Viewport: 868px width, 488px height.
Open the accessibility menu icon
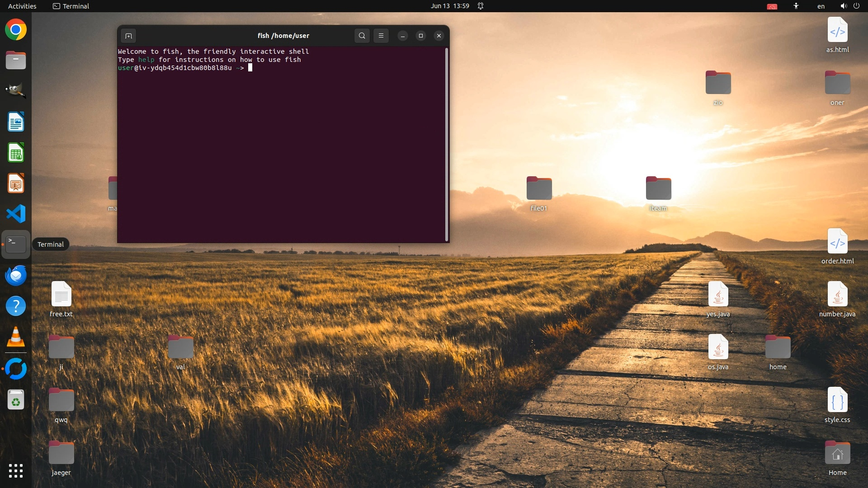tap(796, 6)
